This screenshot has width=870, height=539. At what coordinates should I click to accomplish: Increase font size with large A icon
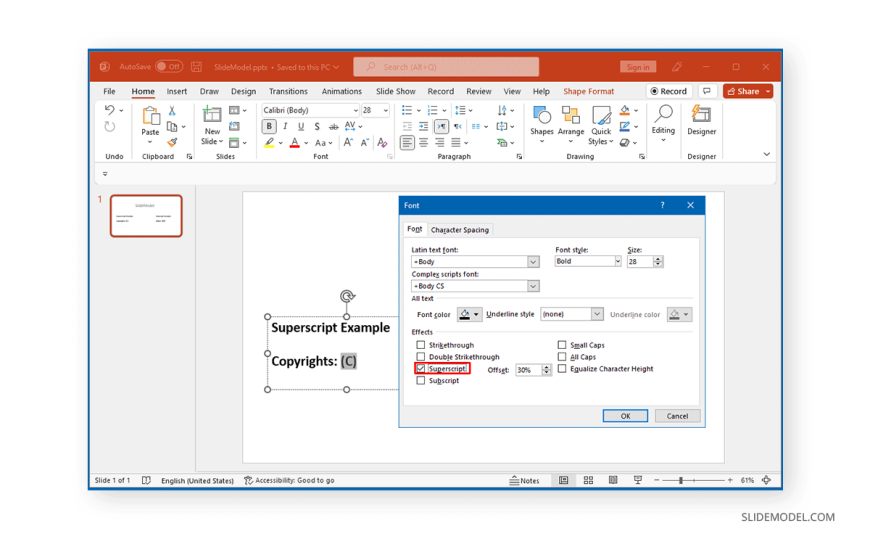(348, 143)
